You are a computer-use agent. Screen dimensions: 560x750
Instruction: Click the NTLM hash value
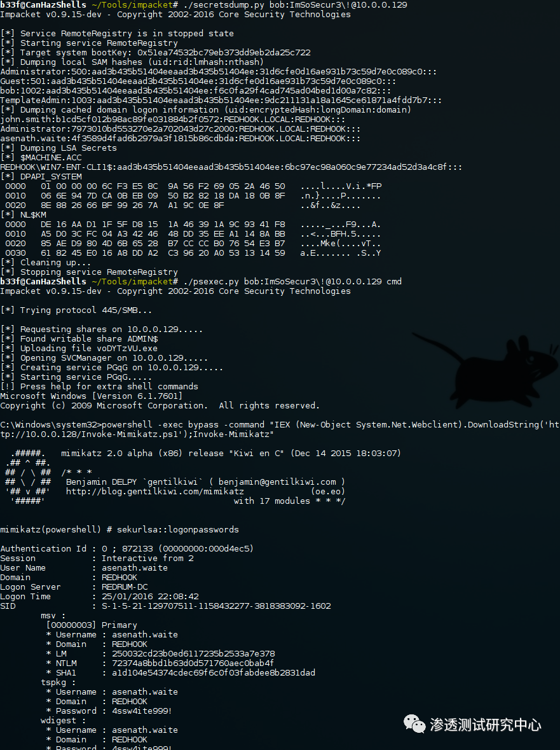click(193, 663)
